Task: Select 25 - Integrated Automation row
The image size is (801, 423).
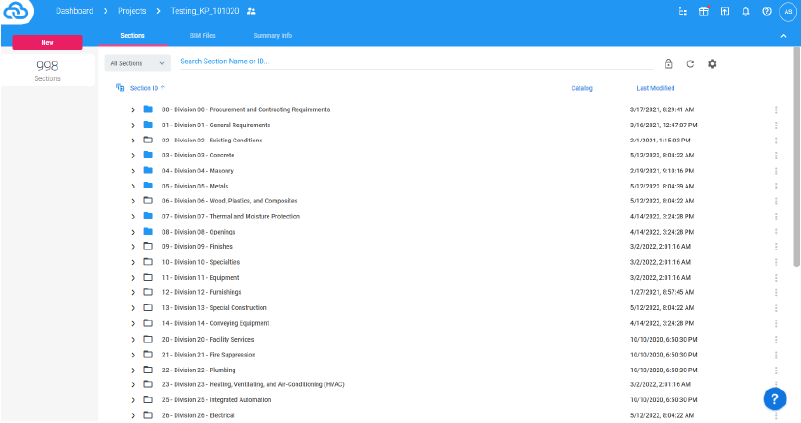Action: [217, 400]
